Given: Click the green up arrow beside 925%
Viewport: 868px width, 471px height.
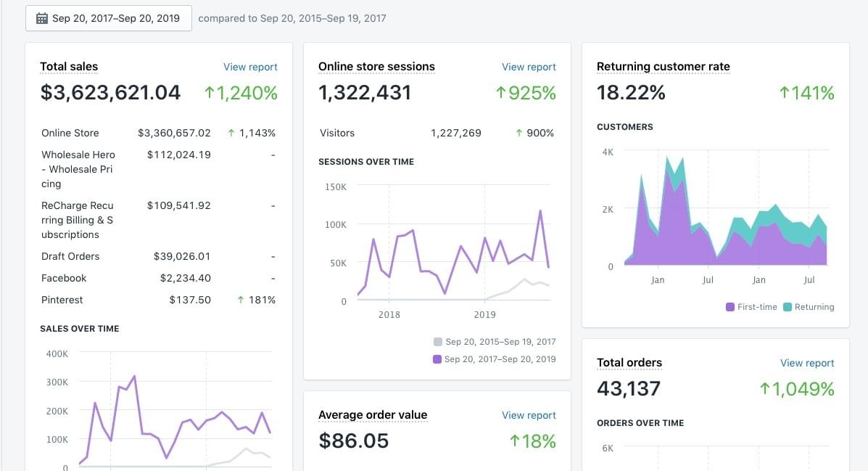Looking at the screenshot, I should [500, 93].
